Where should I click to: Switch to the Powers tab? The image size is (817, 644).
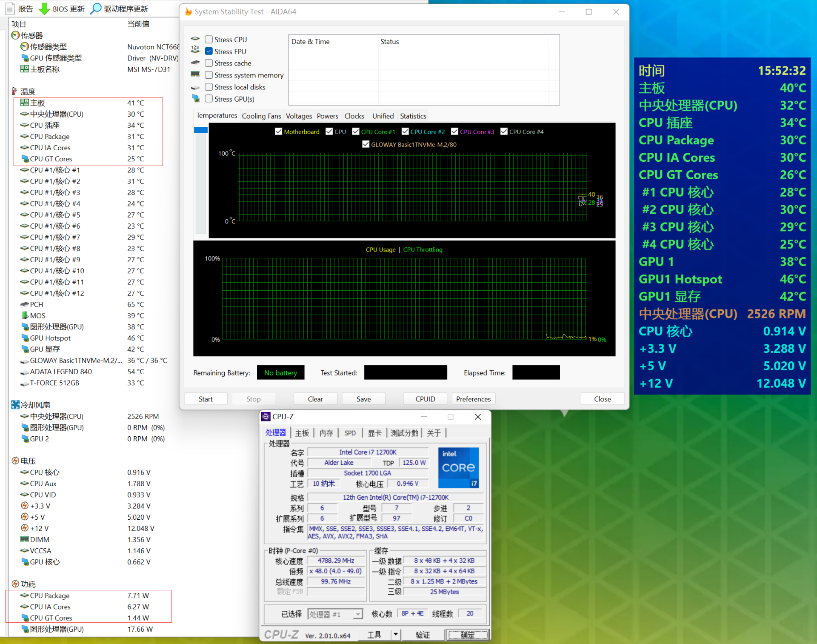[x=327, y=116]
